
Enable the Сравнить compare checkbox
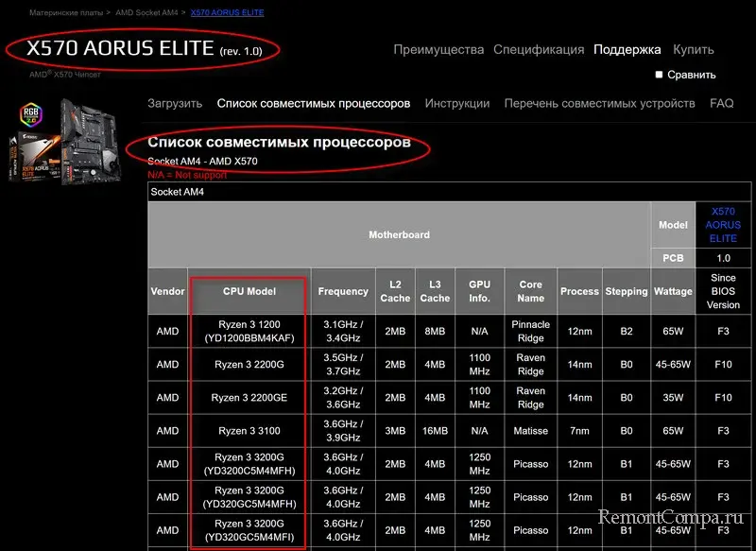coord(660,75)
